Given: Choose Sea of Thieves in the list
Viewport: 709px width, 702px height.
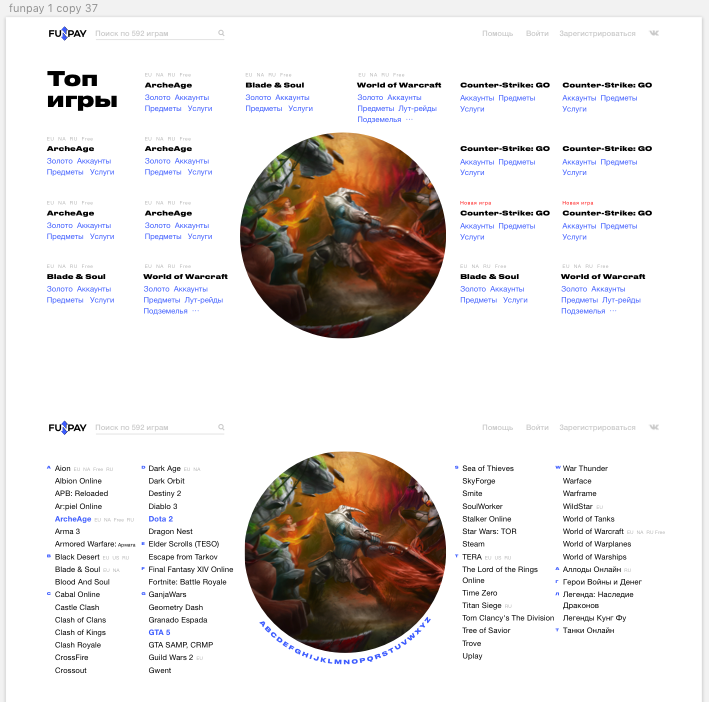Looking at the screenshot, I should click(488, 468).
